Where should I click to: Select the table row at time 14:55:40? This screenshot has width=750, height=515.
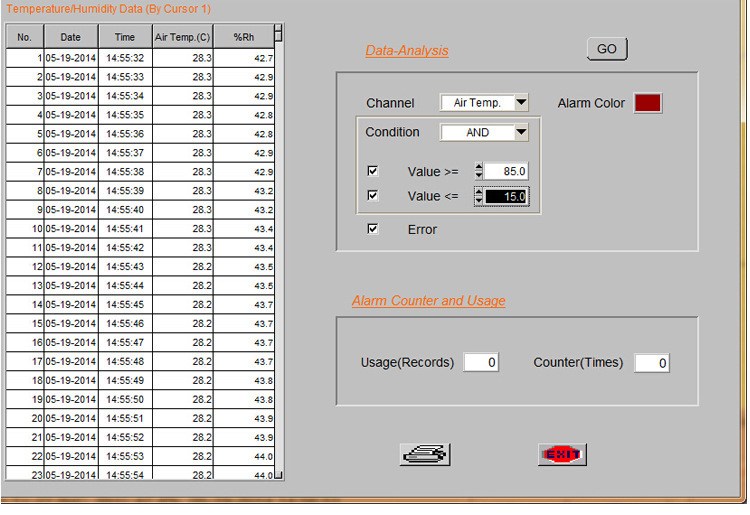point(125,210)
